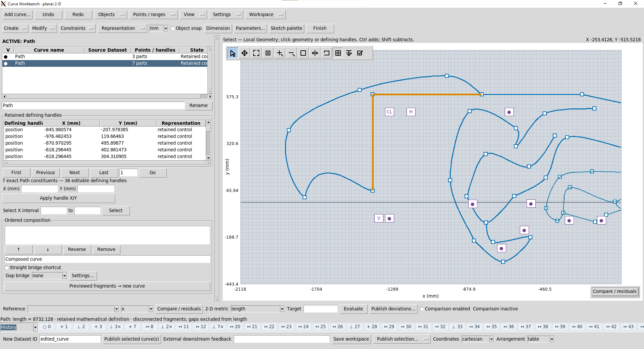
Task: Activate the four-way move/pan tool
Action: (x=245, y=53)
